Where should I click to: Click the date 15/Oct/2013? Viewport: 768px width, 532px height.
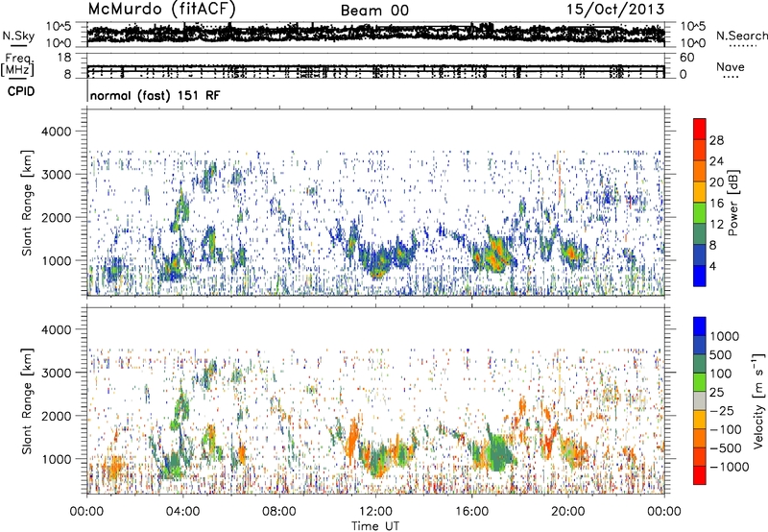615,10
